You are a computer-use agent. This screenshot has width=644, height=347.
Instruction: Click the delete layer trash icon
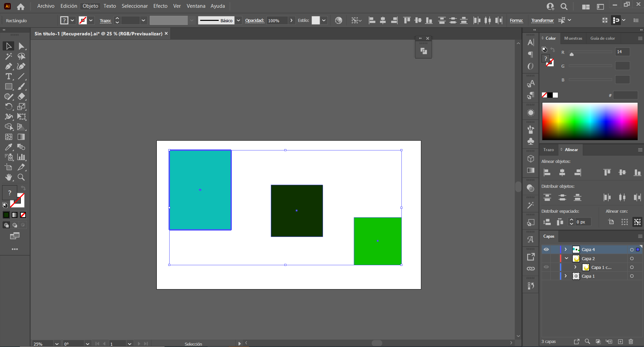pos(631,342)
